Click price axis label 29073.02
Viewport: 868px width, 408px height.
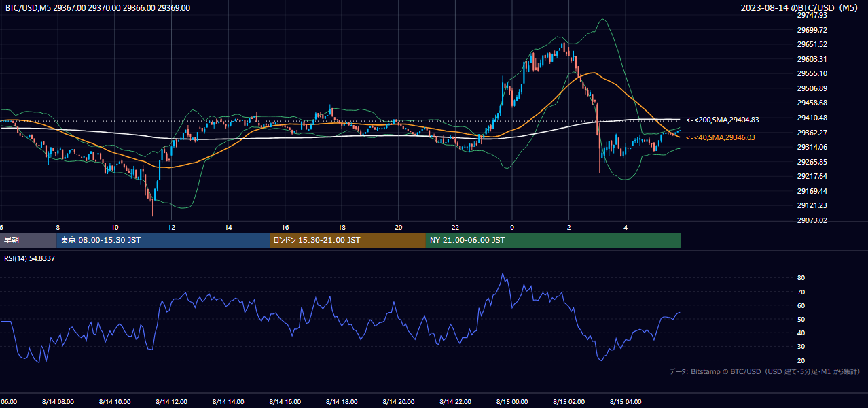click(x=812, y=220)
